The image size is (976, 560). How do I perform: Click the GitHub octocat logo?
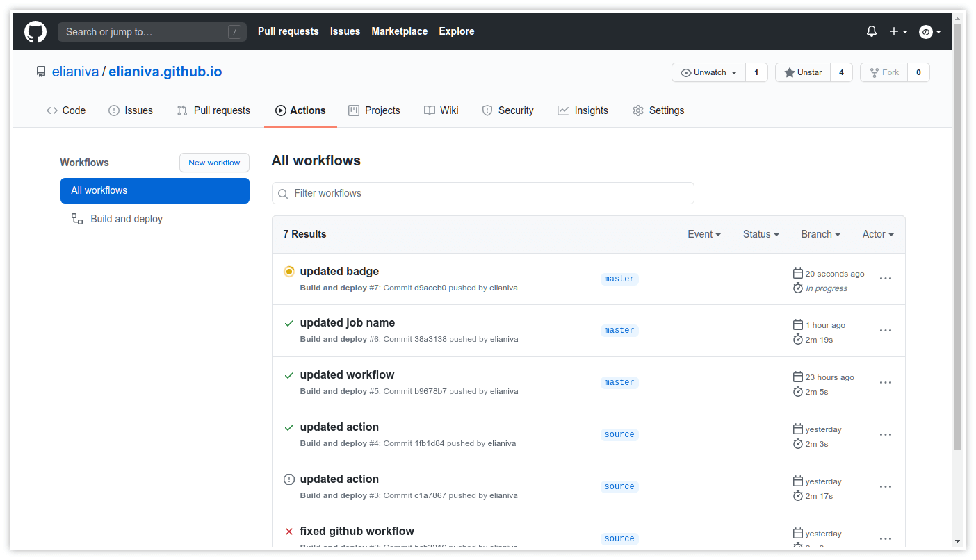[35, 32]
